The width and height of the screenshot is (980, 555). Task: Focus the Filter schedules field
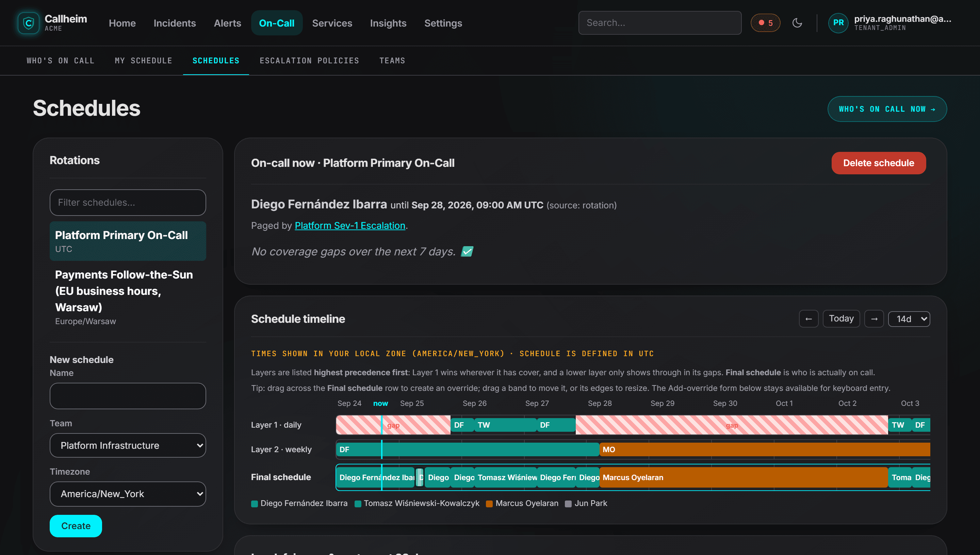click(128, 202)
